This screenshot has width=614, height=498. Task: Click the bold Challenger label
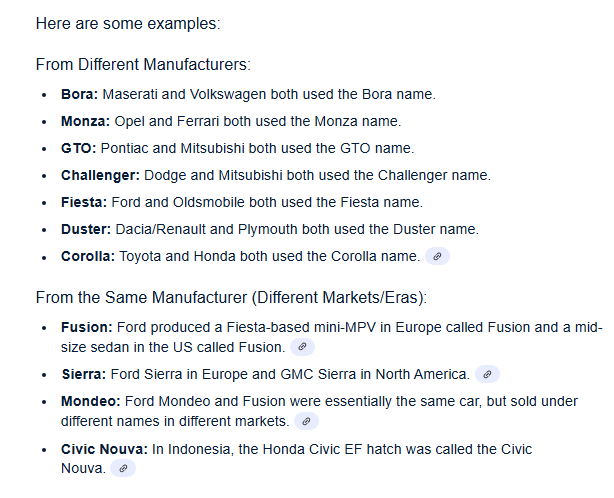(100, 175)
